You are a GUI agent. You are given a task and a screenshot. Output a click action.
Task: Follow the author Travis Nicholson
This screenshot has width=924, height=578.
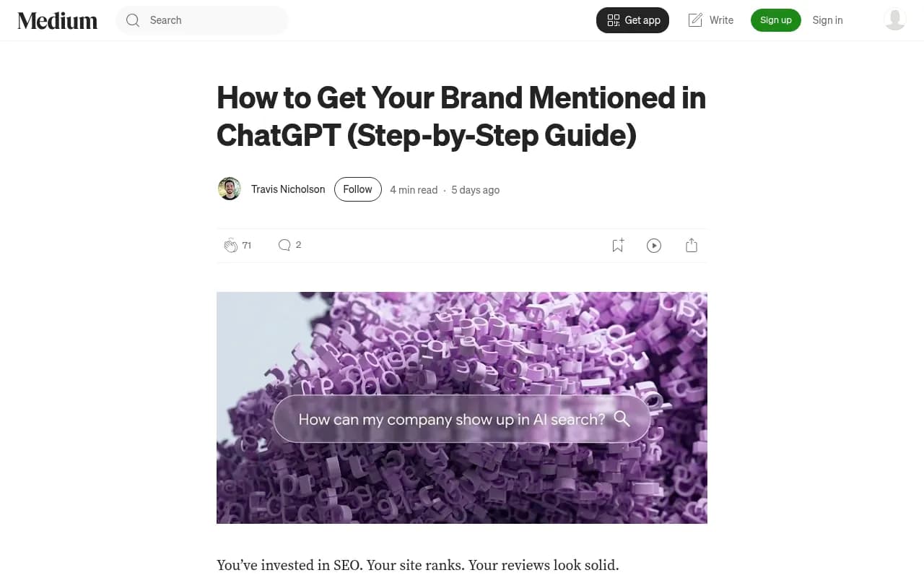[357, 189]
